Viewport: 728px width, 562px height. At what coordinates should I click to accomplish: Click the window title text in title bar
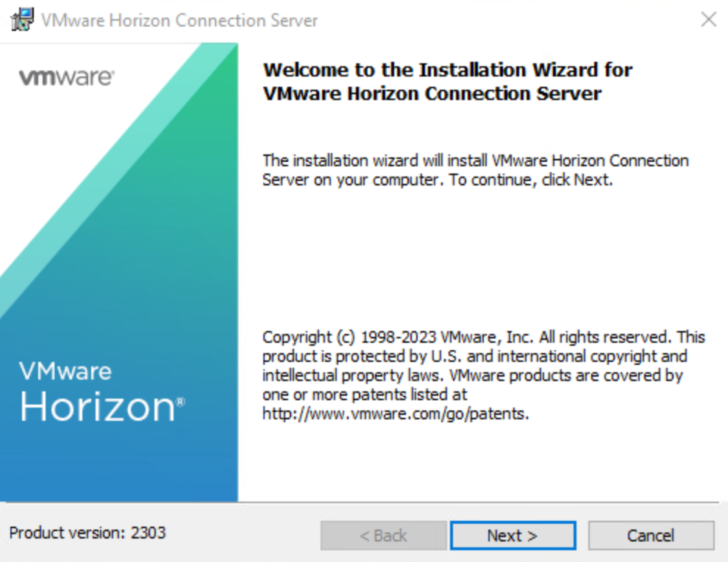pyautogui.click(x=179, y=20)
